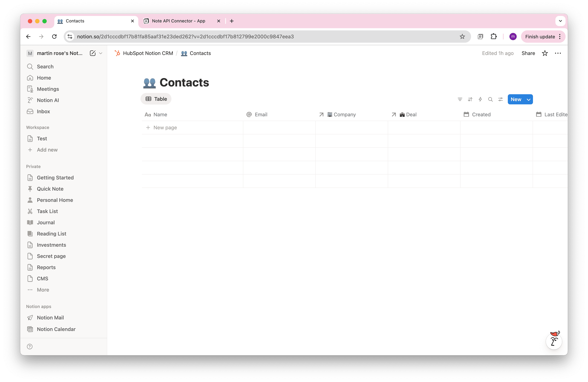The width and height of the screenshot is (588, 382).
Task: Open the HubSpot Notion CRM breadcrumb
Action: pyautogui.click(x=148, y=53)
